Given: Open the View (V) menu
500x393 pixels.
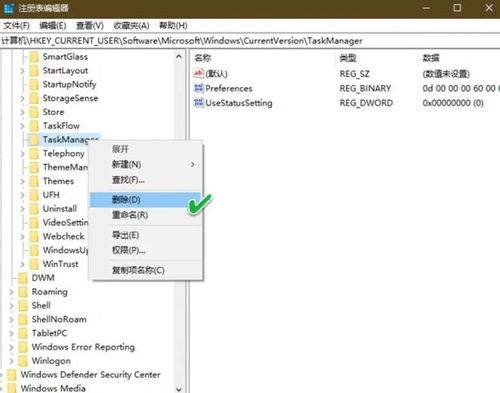Looking at the screenshot, I should [90, 26].
